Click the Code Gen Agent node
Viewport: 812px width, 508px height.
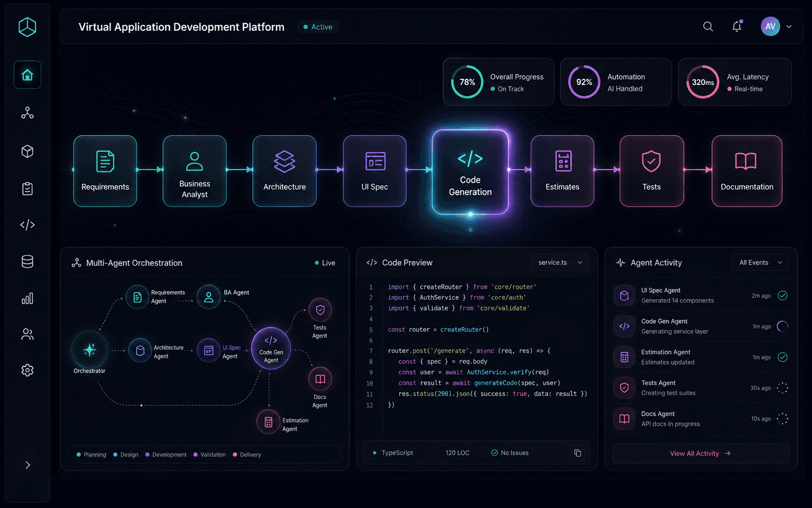click(271, 348)
